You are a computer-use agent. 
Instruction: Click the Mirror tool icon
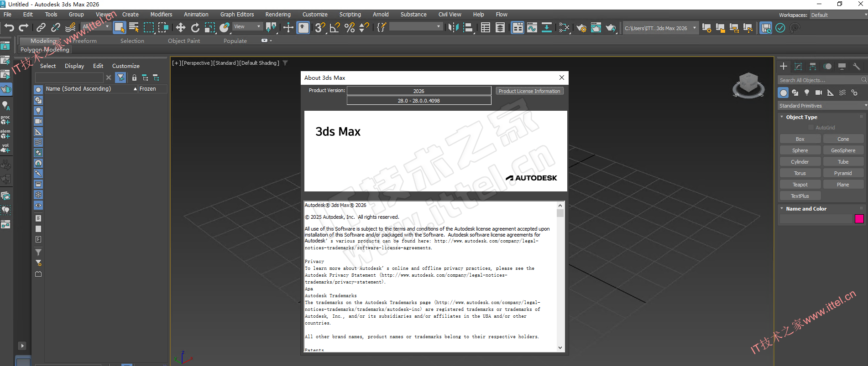point(453,28)
